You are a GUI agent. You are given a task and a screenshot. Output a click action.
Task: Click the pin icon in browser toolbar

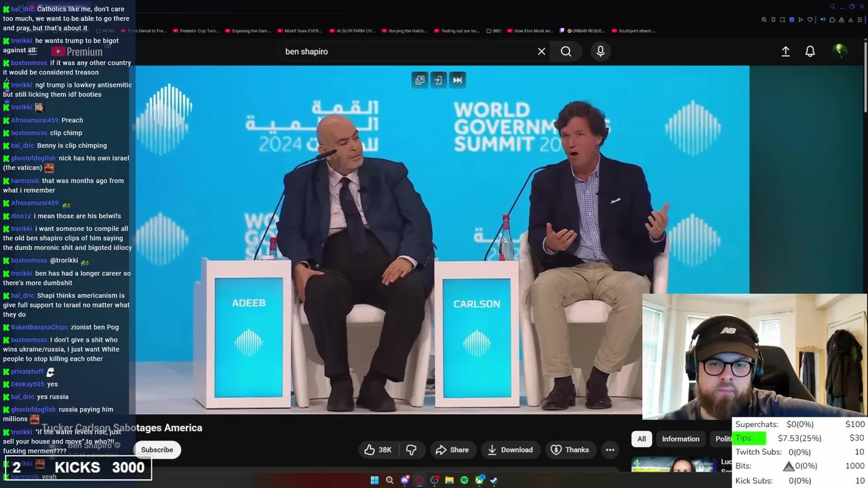[773, 20]
